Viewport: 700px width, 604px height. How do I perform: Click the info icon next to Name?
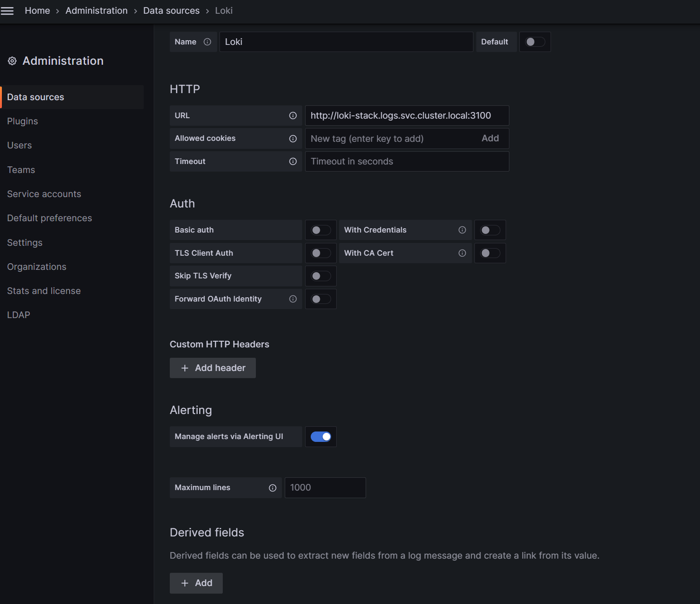pos(207,42)
